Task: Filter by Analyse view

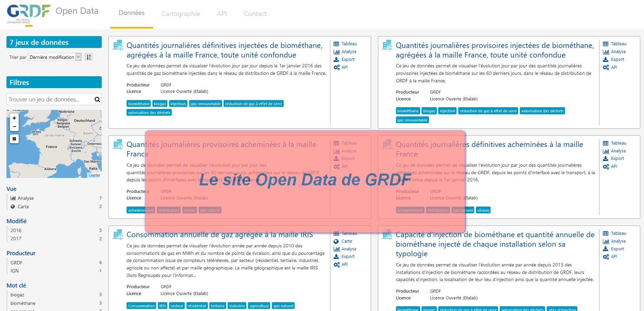Action: (x=26, y=198)
